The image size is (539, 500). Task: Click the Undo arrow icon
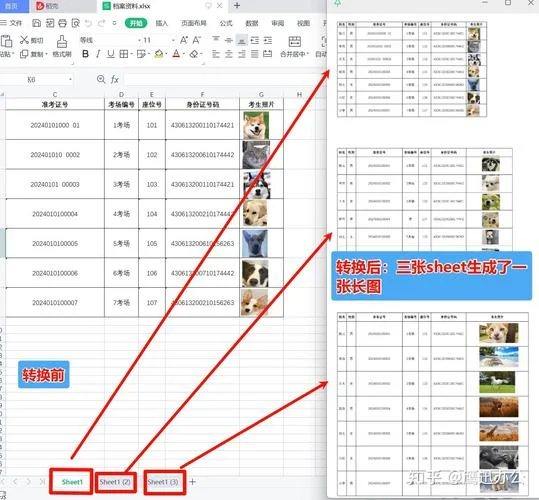(89, 23)
